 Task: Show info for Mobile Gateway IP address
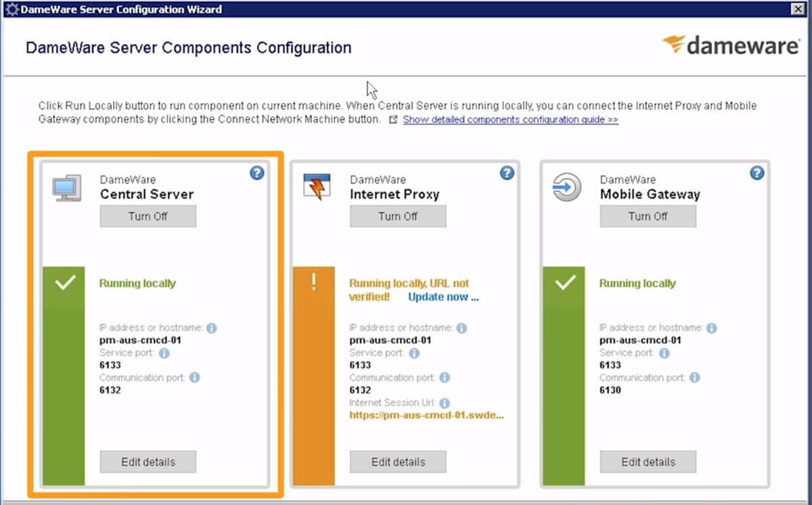pos(712,328)
